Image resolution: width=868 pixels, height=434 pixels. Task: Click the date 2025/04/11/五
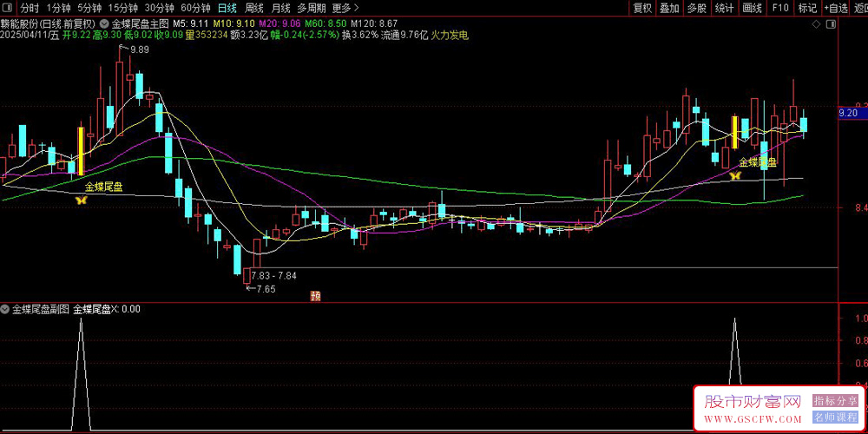(30, 36)
